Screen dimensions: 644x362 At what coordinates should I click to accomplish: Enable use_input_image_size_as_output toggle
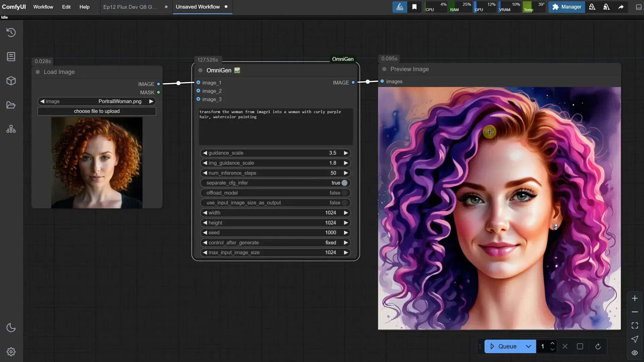tap(344, 203)
